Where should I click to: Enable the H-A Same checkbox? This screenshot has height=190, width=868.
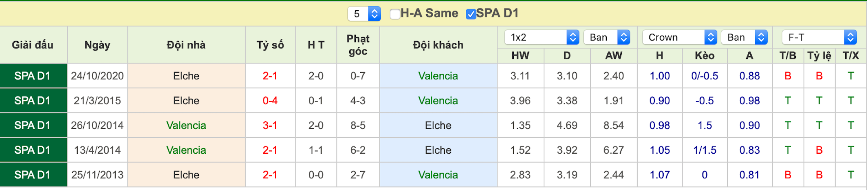[394, 14]
